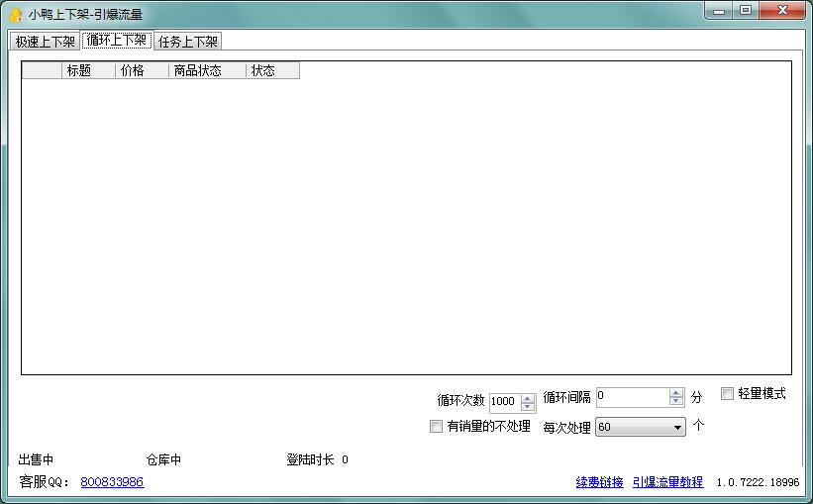
Task: Select the 循环上下架 tab
Action: (117, 40)
